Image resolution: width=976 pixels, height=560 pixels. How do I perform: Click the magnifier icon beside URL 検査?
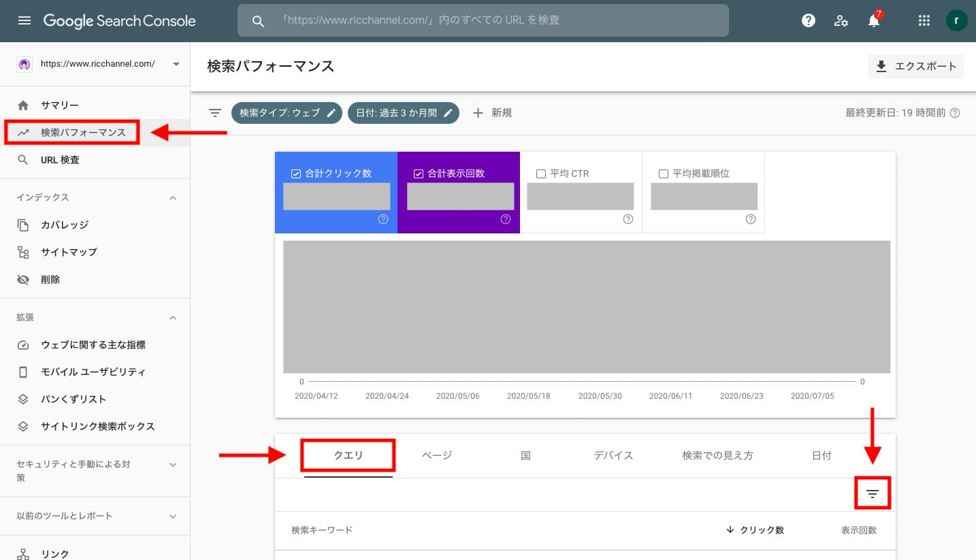[x=23, y=160]
